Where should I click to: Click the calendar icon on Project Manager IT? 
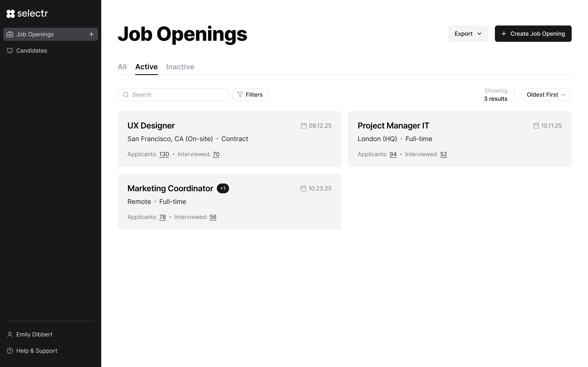coord(536,126)
